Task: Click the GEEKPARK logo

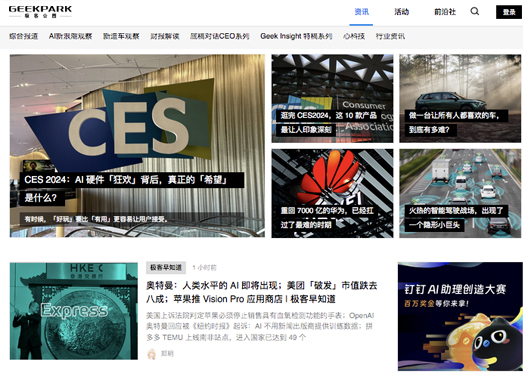Action: tap(40, 12)
